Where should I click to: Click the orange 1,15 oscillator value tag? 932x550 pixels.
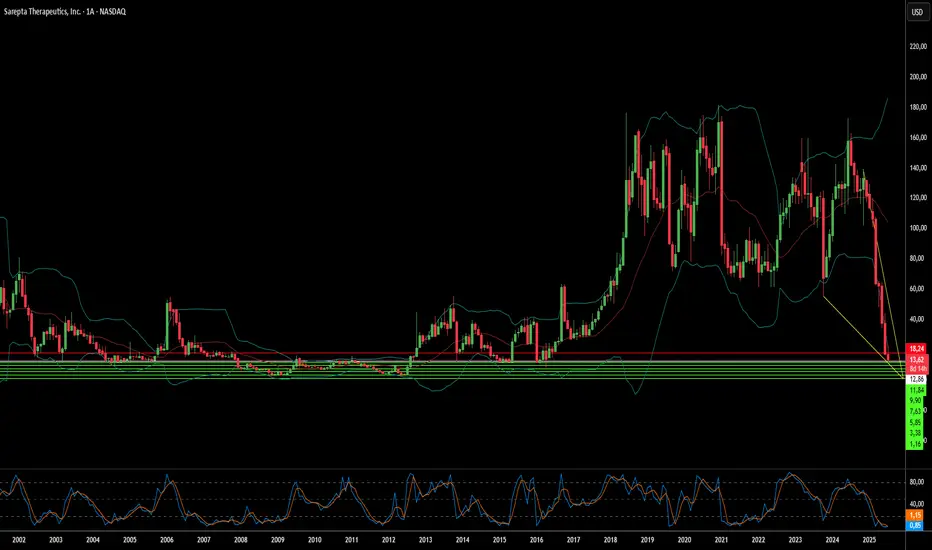pyautogui.click(x=915, y=515)
